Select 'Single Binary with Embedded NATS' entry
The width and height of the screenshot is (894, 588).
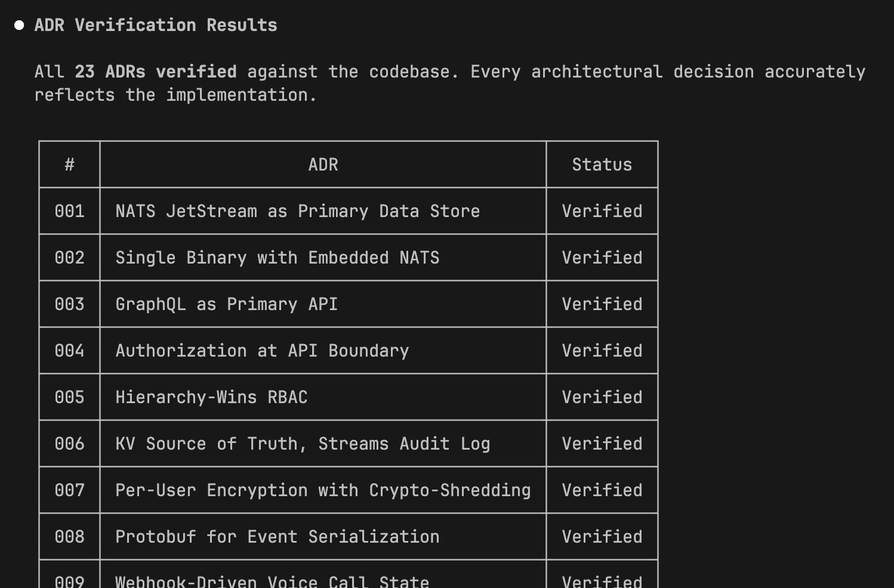[x=277, y=258]
